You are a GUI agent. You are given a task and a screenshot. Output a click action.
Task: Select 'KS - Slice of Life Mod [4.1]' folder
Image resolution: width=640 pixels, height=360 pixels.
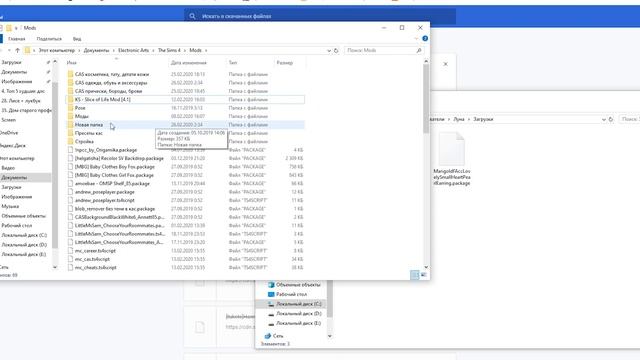click(x=185, y=99)
